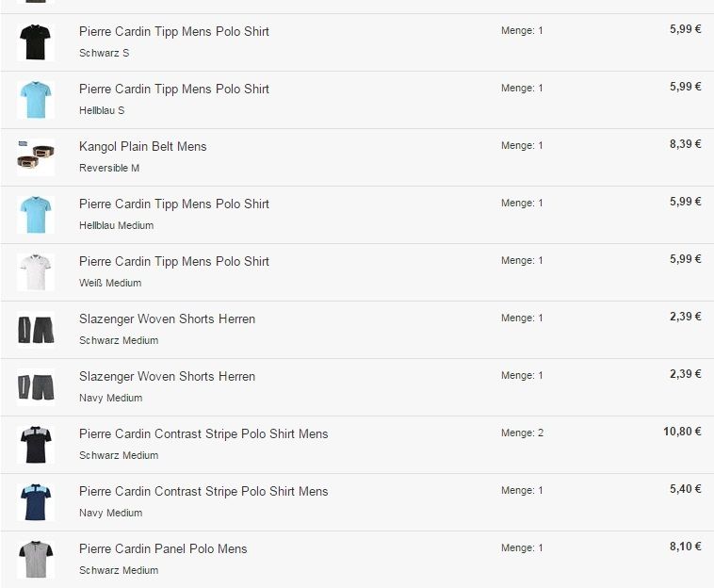Click the white Tipp Polo Shirt thumbnail
Viewport: 714px width, 588px height.
click(36, 272)
